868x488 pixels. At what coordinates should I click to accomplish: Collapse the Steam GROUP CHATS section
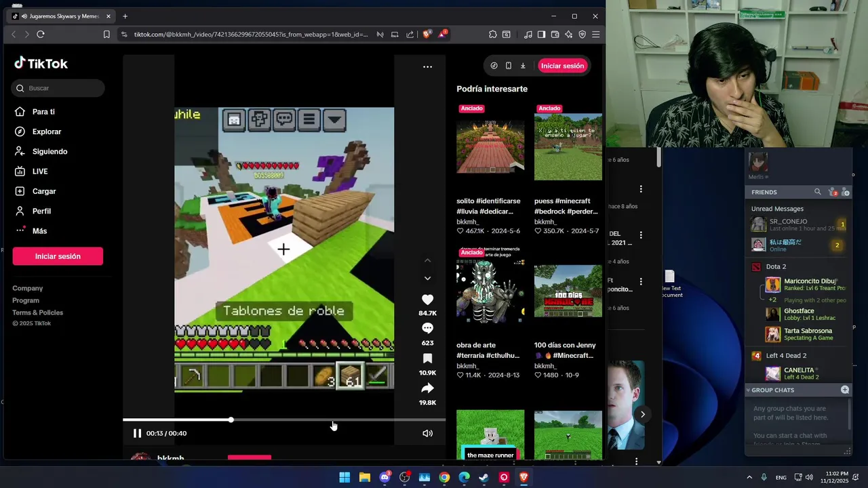(x=748, y=390)
